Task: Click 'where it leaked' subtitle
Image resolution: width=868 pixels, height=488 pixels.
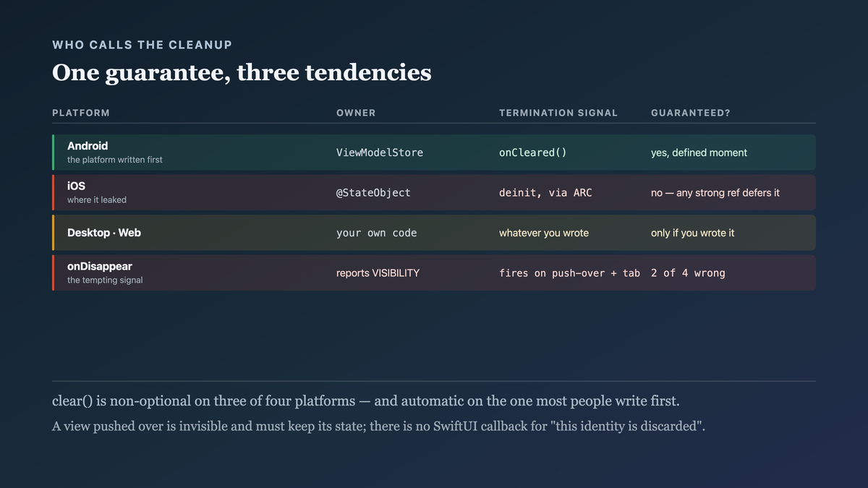Action: [x=97, y=200]
